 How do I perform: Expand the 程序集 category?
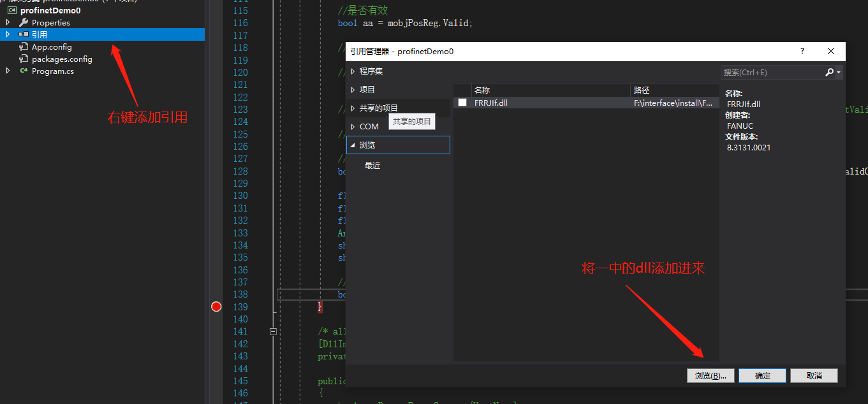click(353, 71)
